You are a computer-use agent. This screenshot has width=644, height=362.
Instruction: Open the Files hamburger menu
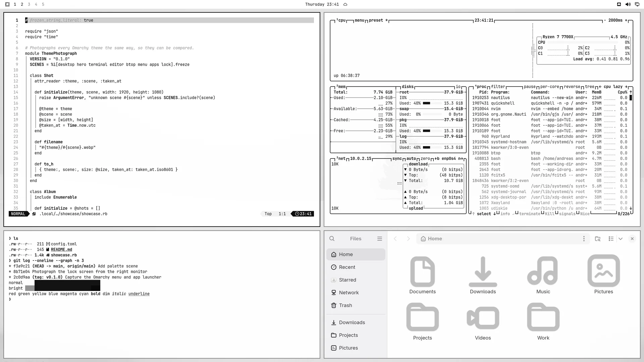tap(379, 239)
